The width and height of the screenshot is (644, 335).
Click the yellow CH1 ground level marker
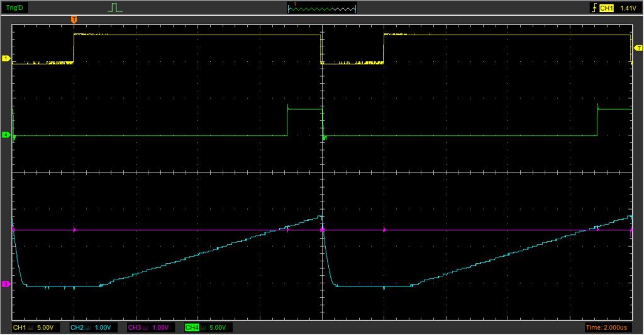click(x=6, y=59)
